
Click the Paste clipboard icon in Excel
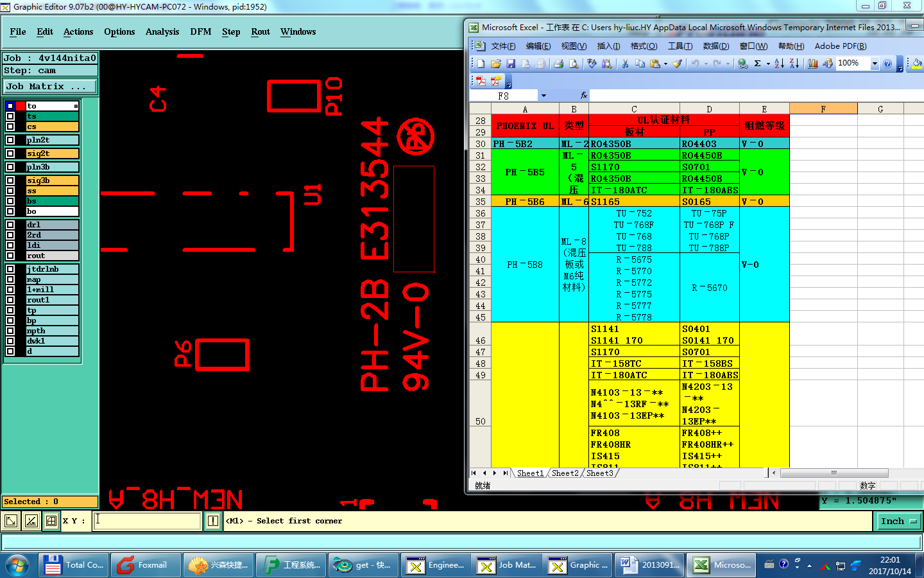(x=655, y=64)
